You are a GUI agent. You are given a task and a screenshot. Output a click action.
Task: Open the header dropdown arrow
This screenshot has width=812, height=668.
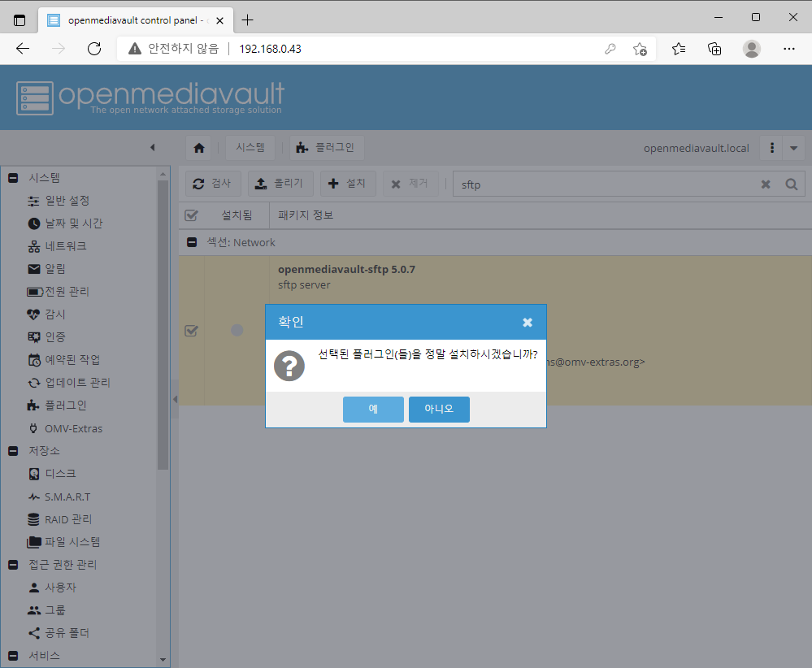click(793, 148)
